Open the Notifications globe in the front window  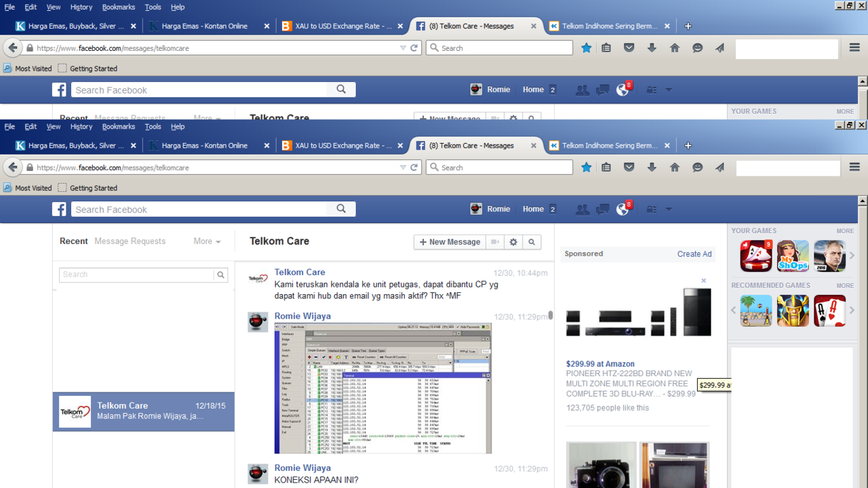623,209
